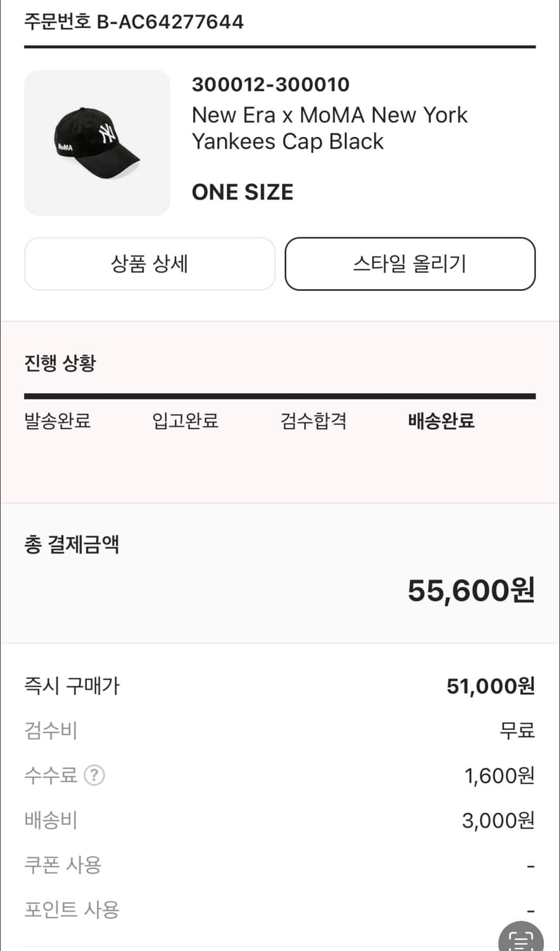560x951 pixels.
Task: Open the cap product thumbnail
Action: click(97, 143)
